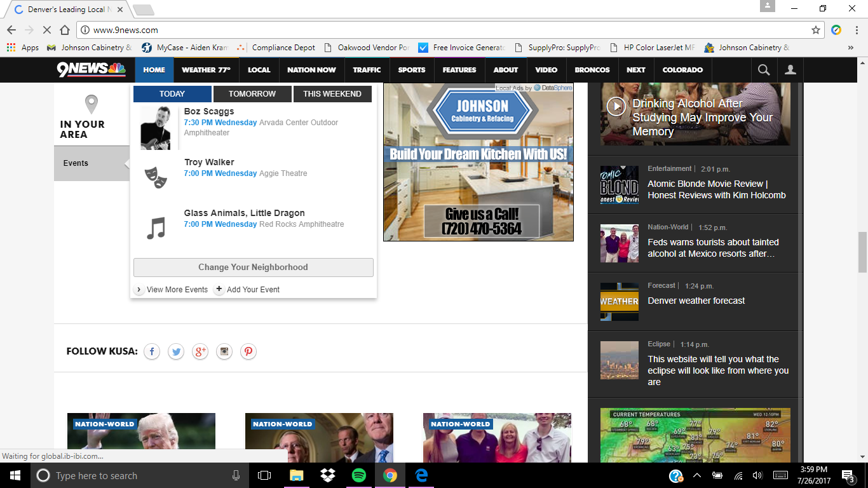Stop loading the page in Chrome

[47, 30]
